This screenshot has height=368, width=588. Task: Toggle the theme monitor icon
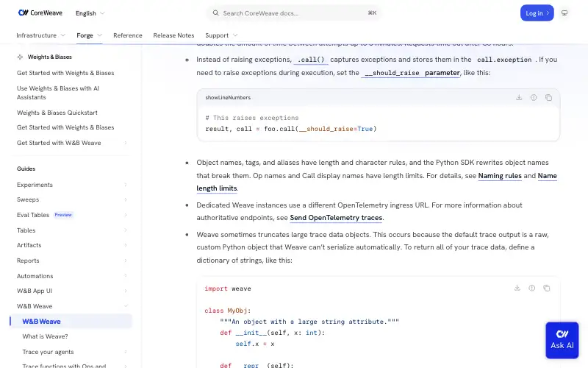[564, 13]
